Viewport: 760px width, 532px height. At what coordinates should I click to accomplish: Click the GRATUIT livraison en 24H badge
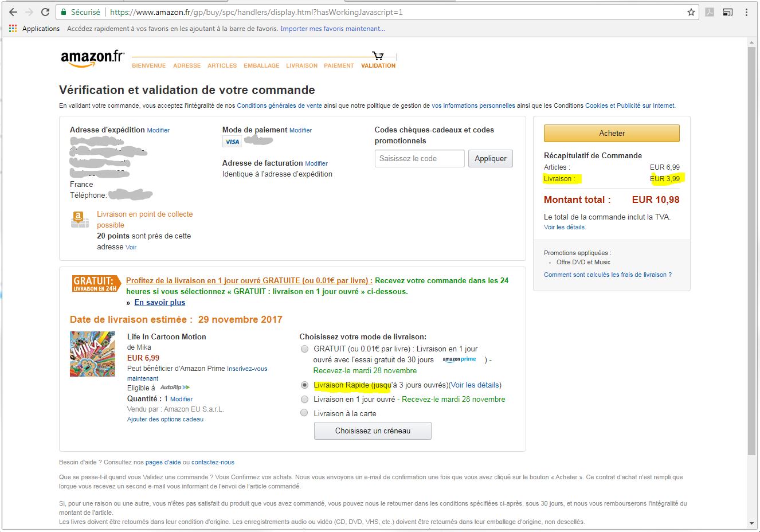(x=96, y=283)
